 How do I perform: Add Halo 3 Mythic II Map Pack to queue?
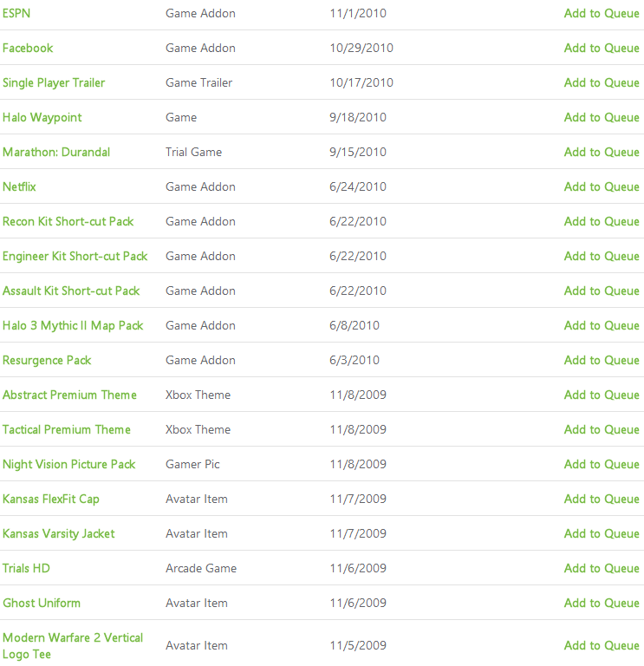(602, 326)
